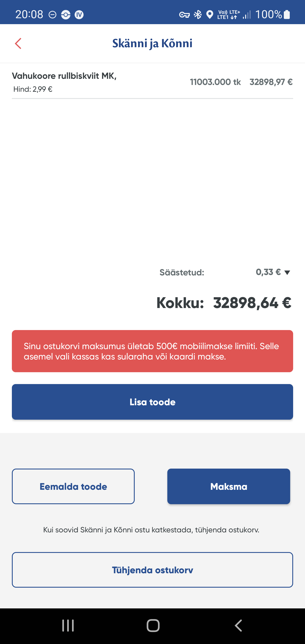Select the Vahukoore rullbiskviit MK item
Viewport: 305px width, 644px height.
pyautogui.click(x=65, y=76)
